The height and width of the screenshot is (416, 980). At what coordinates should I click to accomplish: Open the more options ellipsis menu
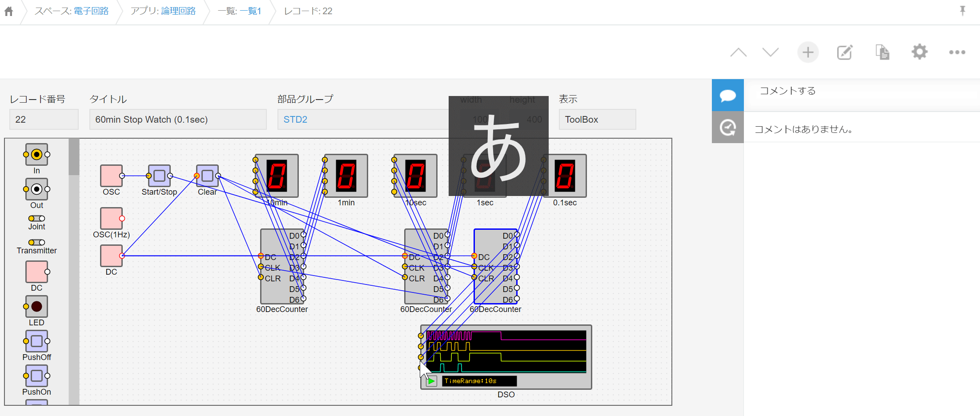[957, 52]
